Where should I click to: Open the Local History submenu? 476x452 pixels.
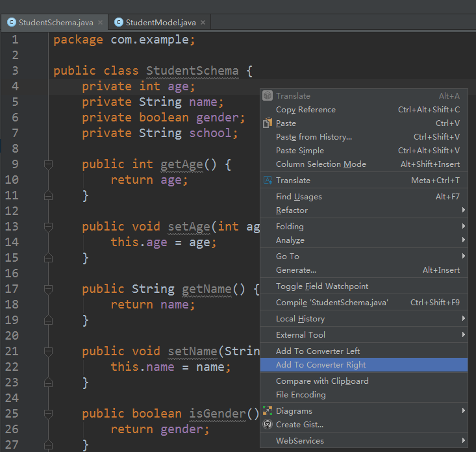[364, 318]
